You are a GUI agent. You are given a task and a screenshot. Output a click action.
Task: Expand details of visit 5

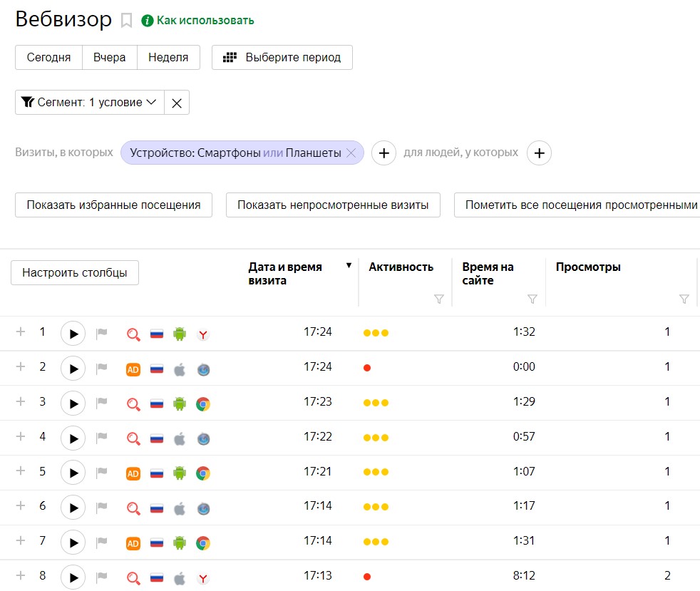(21, 471)
